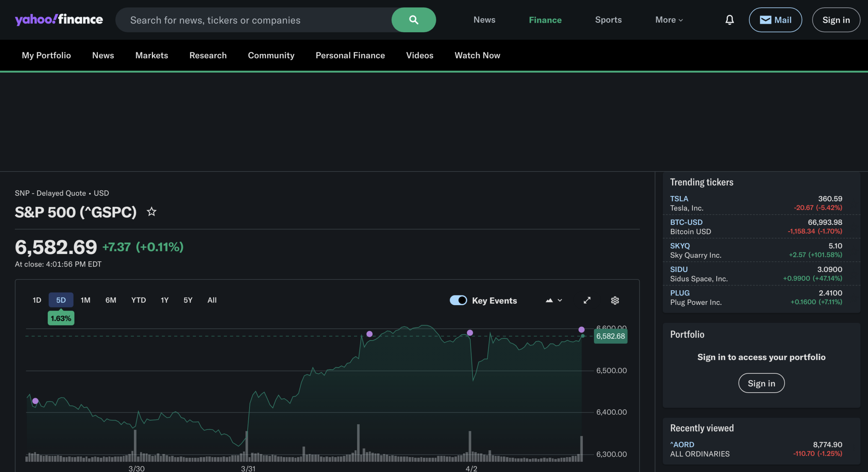Image resolution: width=868 pixels, height=472 pixels.
Task: Toggle the Key Events switch off
Action: coord(458,300)
